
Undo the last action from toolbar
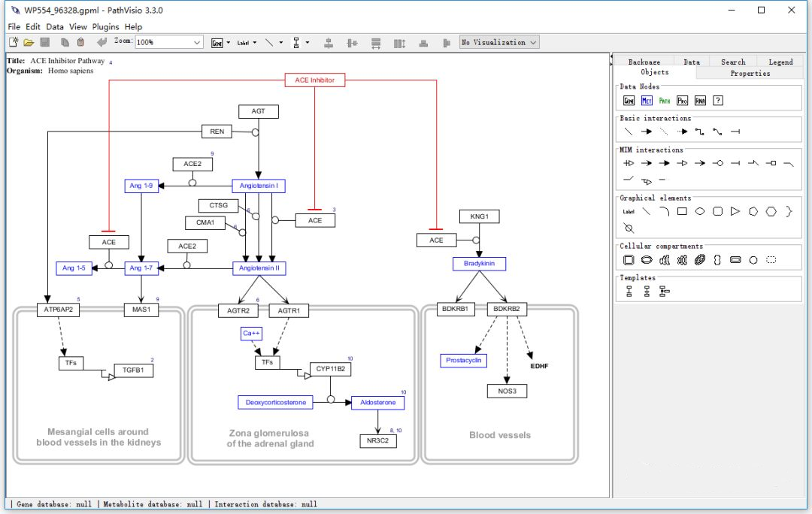[101, 42]
